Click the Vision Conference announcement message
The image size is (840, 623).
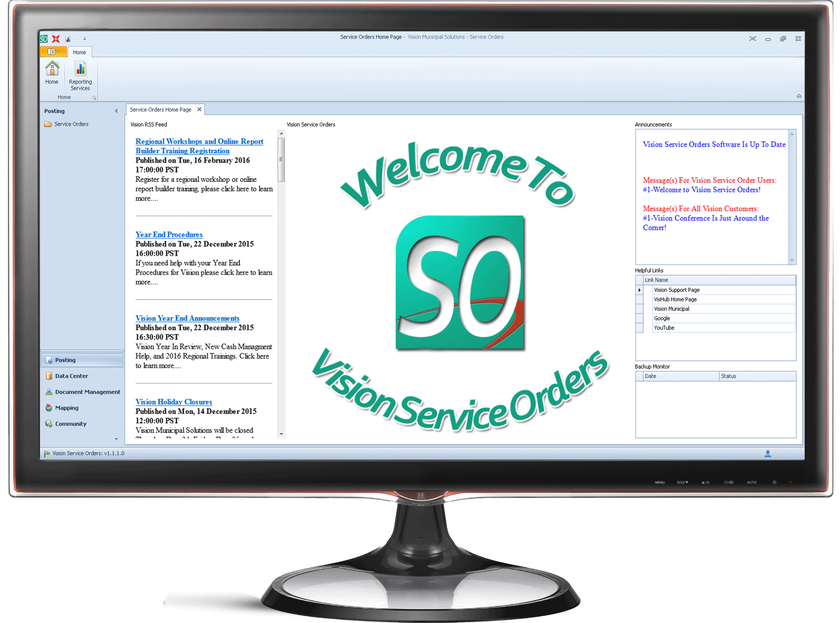tap(706, 223)
